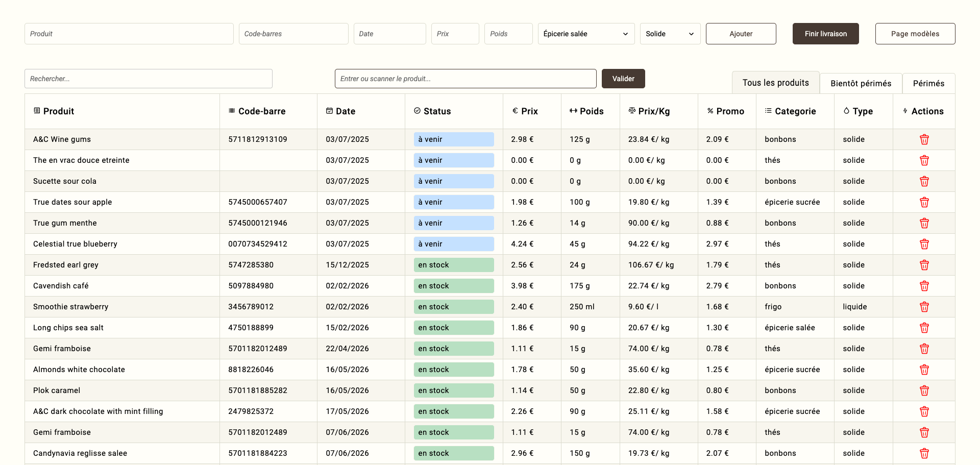Open the Périmés tab

[928, 83]
